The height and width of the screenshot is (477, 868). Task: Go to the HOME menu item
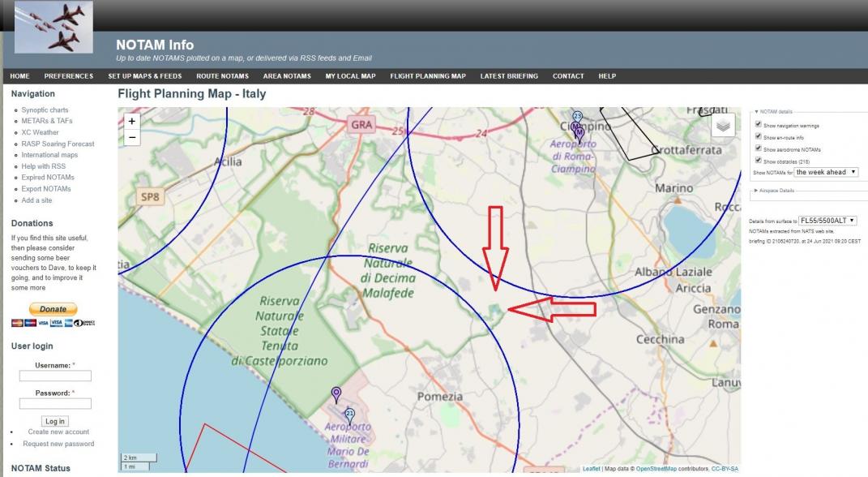[20, 76]
